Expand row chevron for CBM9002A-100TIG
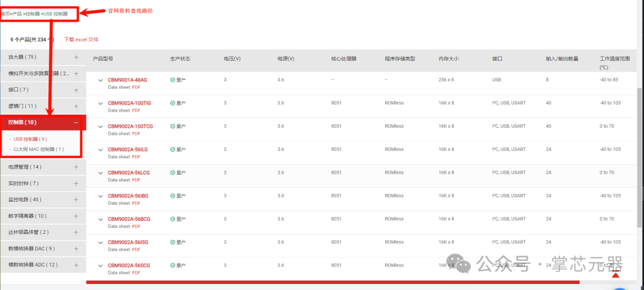The width and height of the screenshot is (644, 290). click(100, 103)
